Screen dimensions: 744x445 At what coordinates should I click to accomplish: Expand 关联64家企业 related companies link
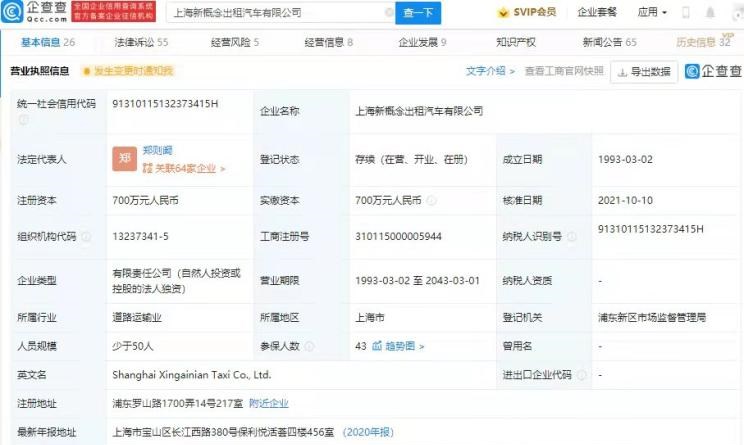[x=184, y=168]
